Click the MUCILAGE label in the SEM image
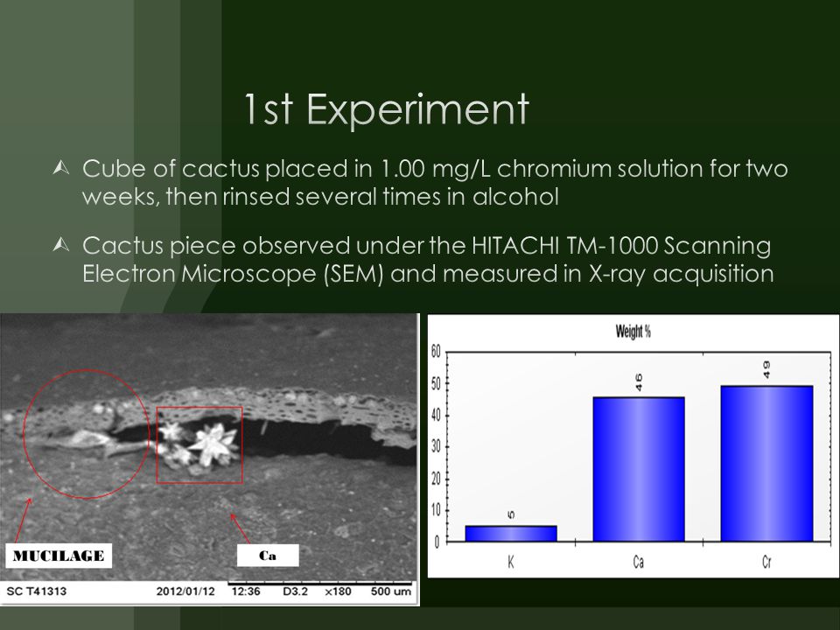Screen dimensions: 840x630 59,556
